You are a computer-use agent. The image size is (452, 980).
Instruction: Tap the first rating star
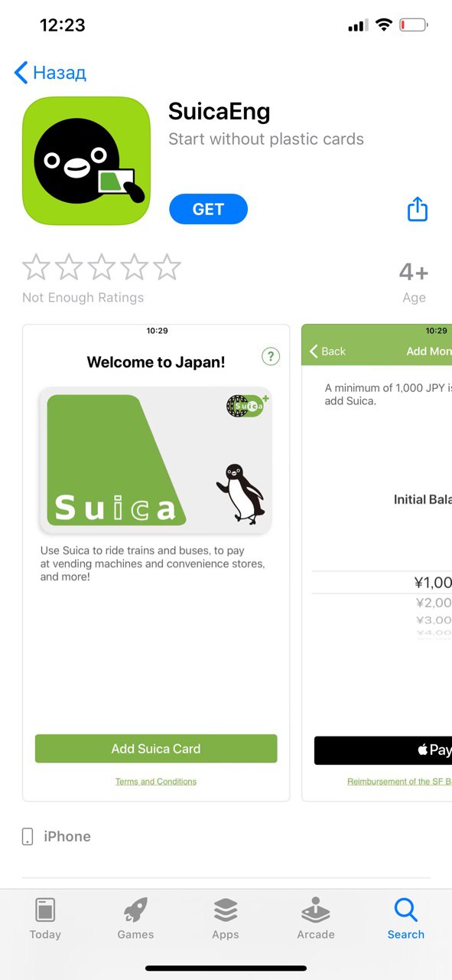tap(36, 267)
